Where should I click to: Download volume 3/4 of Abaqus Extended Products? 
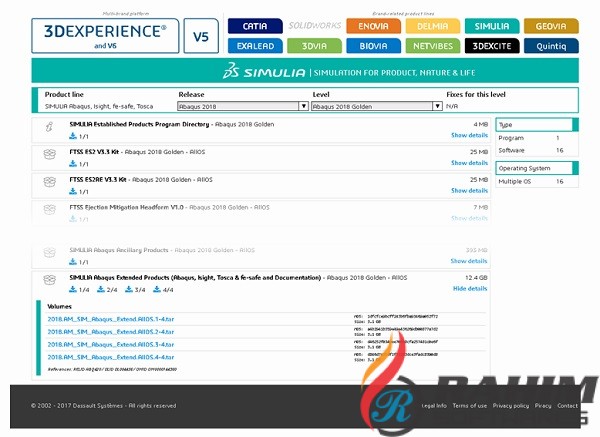(x=135, y=290)
